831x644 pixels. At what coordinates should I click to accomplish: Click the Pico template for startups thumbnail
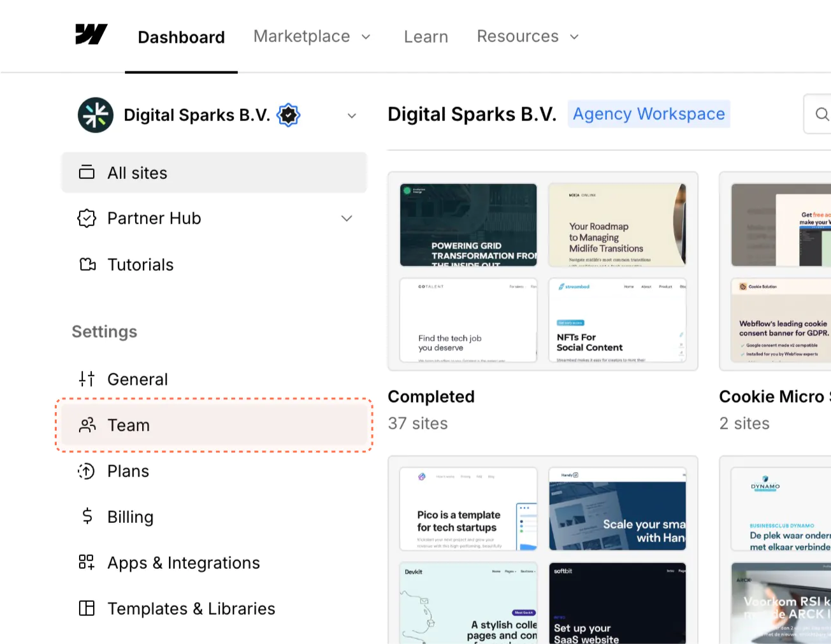468,509
